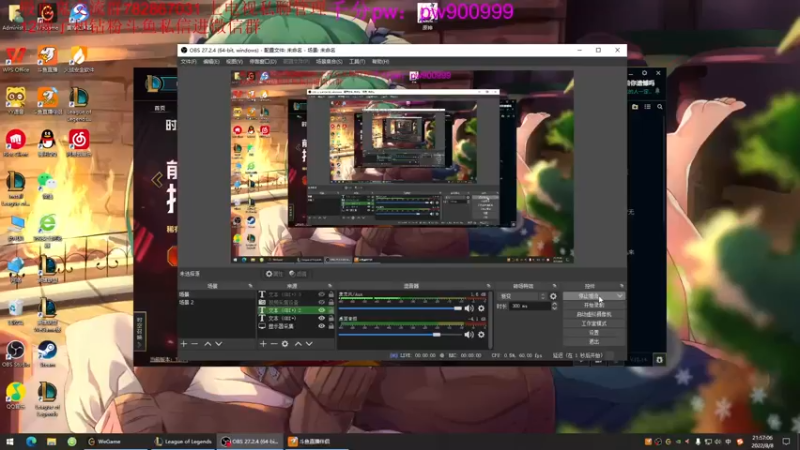Hide the selected 文本 (GDI+) 2 source
The width and height of the screenshot is (800, 450).
click(321, 310)
